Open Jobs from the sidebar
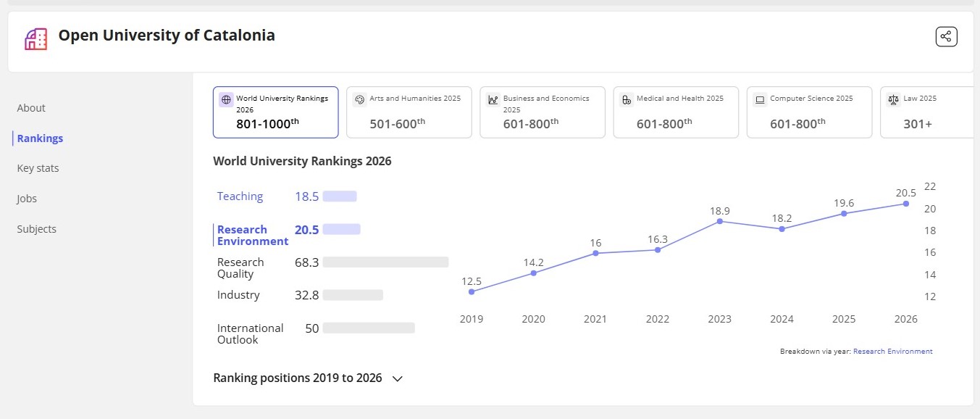Viewport: 980px width, 419px height. pyautogui.click(x=27, y=199)
